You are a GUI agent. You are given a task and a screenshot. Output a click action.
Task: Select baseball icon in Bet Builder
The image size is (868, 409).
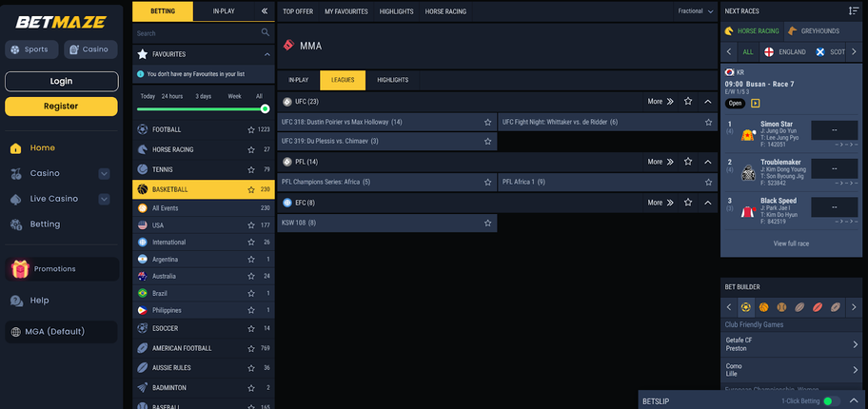point(781,307)
